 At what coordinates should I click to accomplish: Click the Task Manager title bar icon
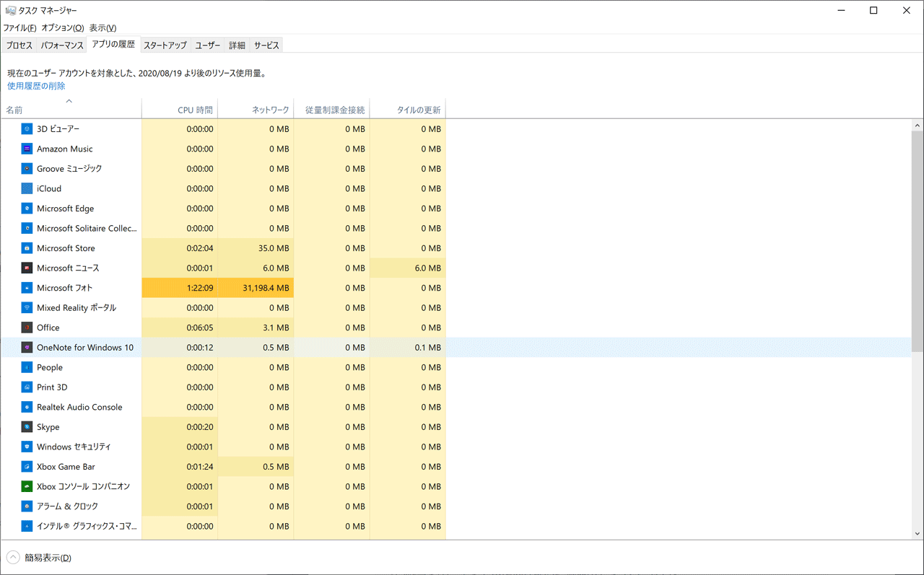[x=10, y=11]
